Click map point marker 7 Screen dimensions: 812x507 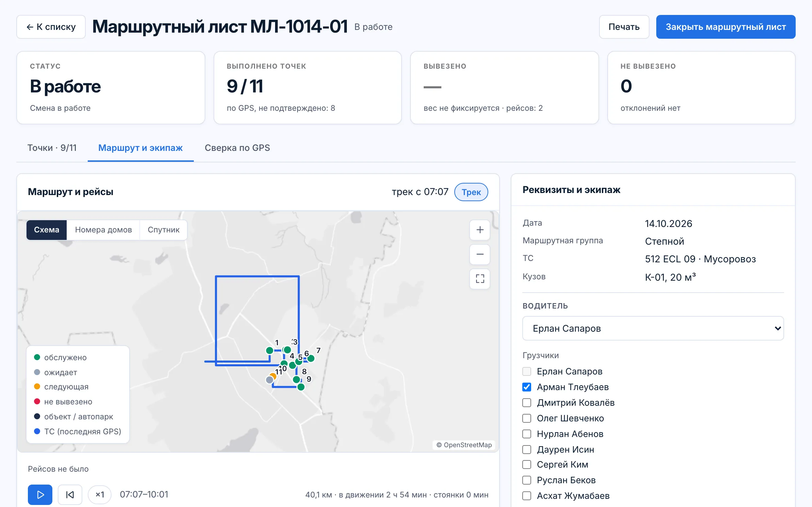coord(311,358)
